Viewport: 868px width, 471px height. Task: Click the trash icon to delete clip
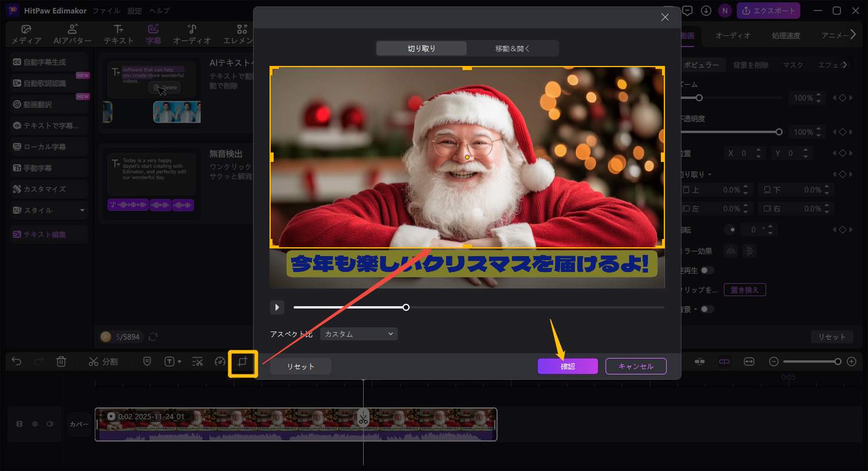tap(61, 361)
